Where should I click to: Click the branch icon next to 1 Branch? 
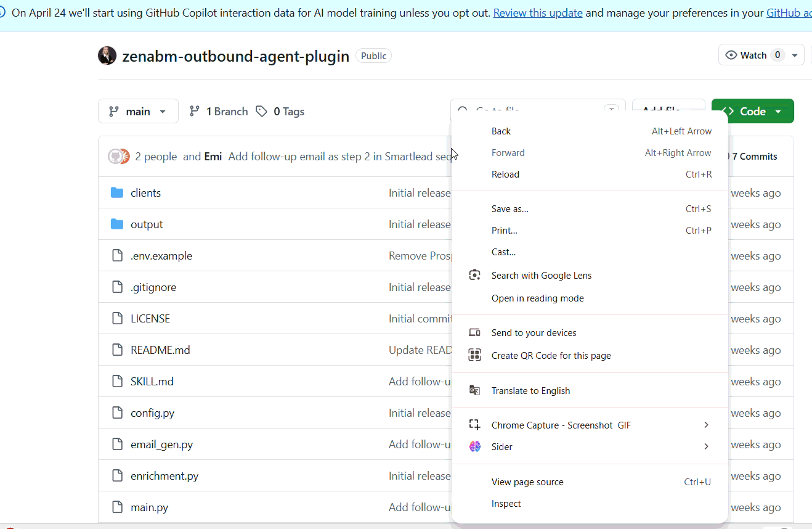coord(195,112)
